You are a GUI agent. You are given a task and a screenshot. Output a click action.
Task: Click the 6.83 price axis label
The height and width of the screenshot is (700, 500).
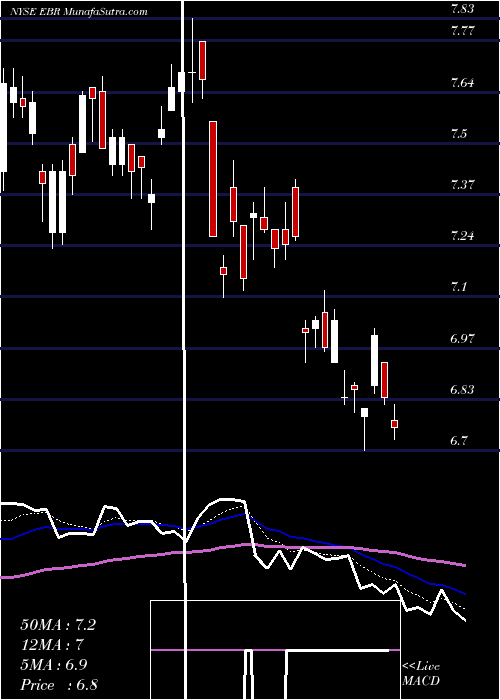(x=462, y=389)
